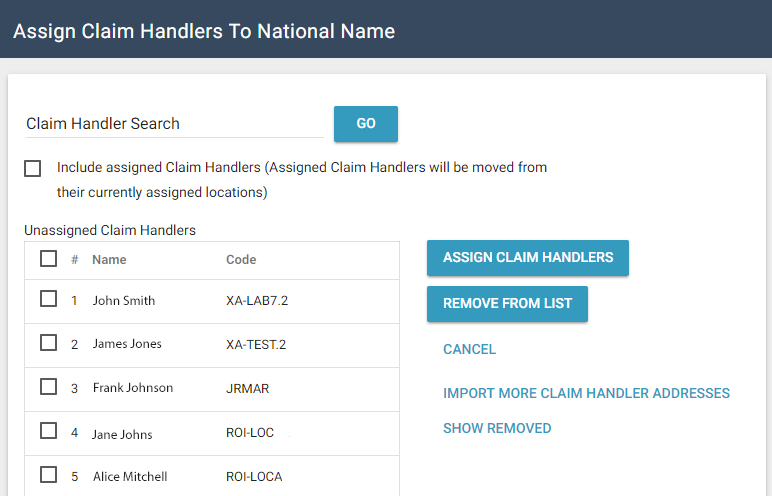Click the code JRMAR
772x496 pixels.
click(248, 389)
